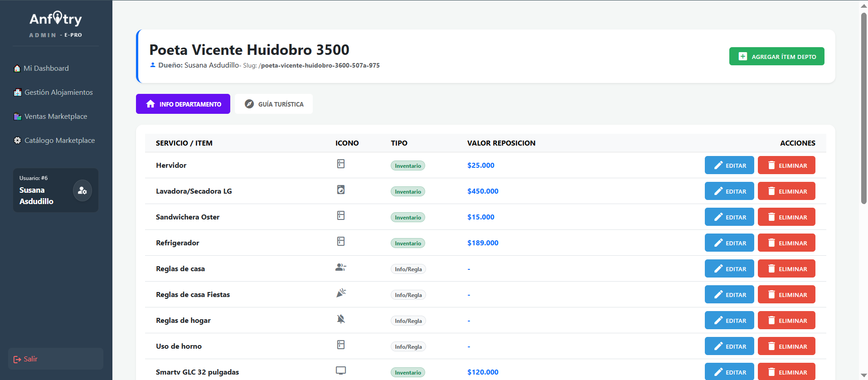Click the Anfitry logo
Viewport: 868px width, 380px height.
click(x=56, y=19)
